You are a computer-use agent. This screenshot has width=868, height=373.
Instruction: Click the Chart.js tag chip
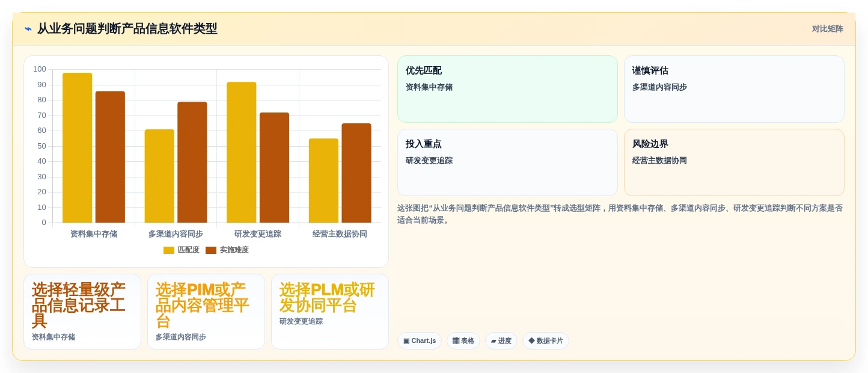pyautogui.click(x=420, y=341)
